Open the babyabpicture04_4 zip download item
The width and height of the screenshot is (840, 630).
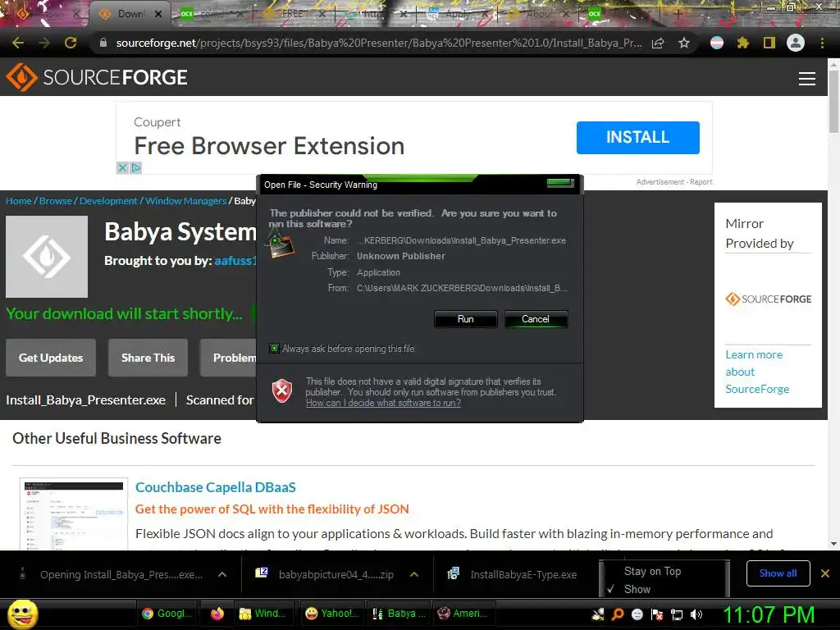click(x=325, y=574)
